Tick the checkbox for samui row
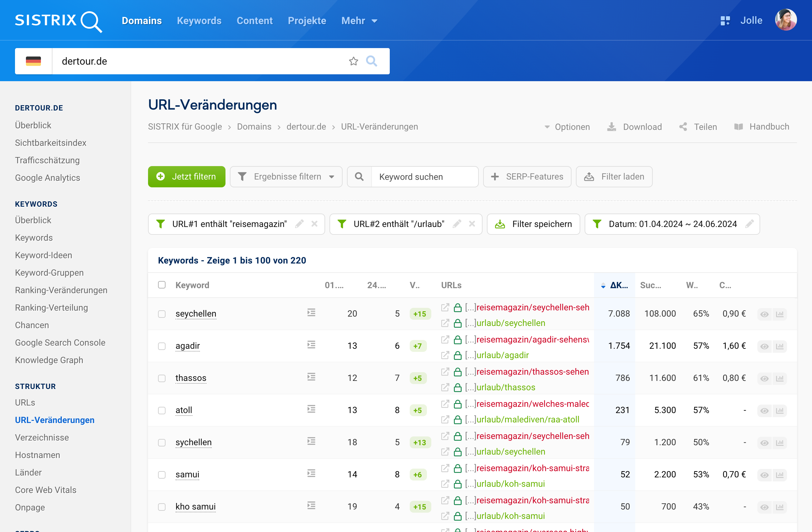The width and height of the screenshot is (812, 532). tap(162, 475)
